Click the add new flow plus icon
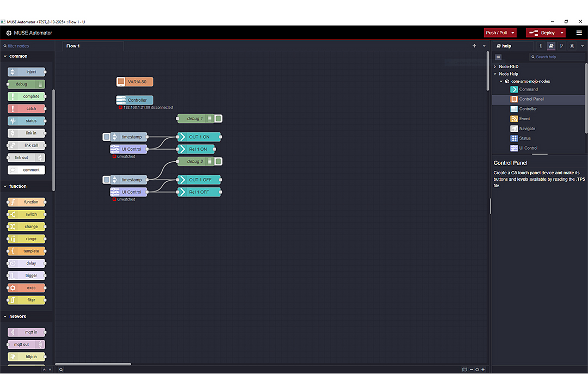 pyautogui.click(x=474, y=46)
